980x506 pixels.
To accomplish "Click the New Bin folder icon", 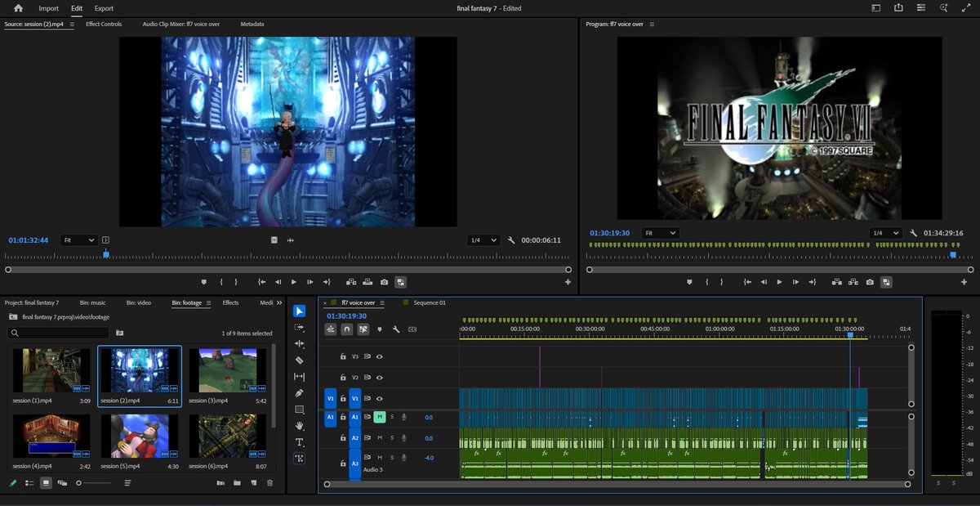I will click(237, 483).
